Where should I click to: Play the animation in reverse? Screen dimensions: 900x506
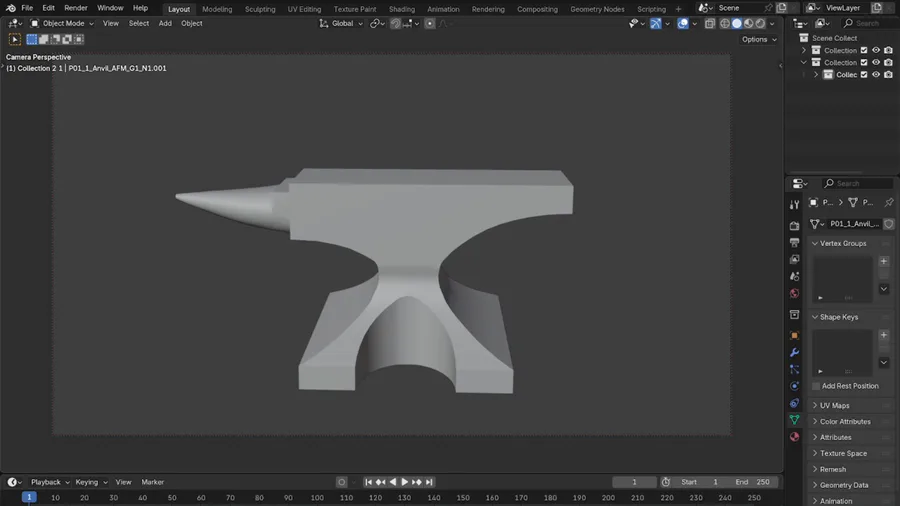(393, 482)
